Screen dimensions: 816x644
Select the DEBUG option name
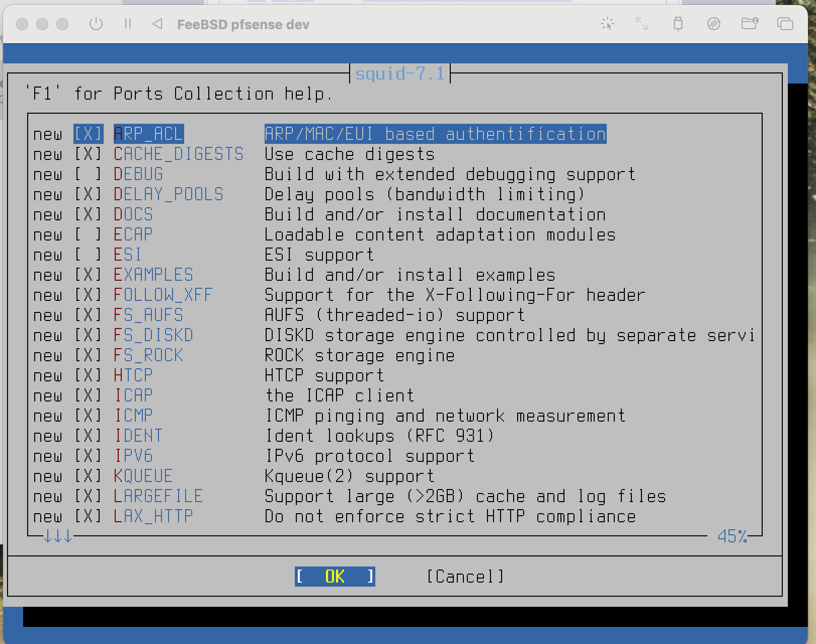click(x=138, y=175)
